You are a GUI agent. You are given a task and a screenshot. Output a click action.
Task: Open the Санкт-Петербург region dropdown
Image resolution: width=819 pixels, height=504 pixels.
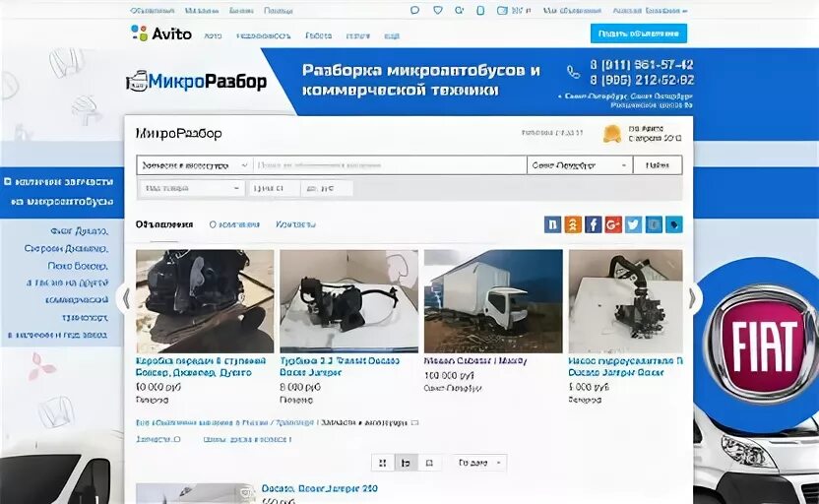tap(580, 165)
